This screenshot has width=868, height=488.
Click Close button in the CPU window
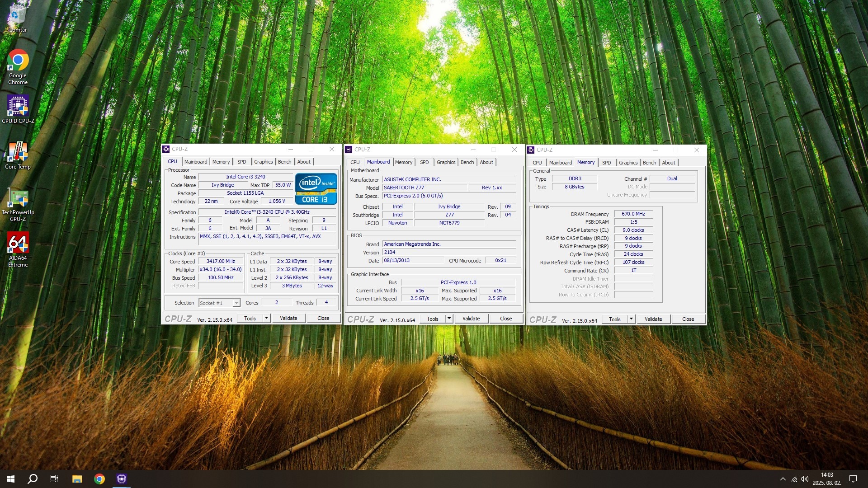coord(323,318)
